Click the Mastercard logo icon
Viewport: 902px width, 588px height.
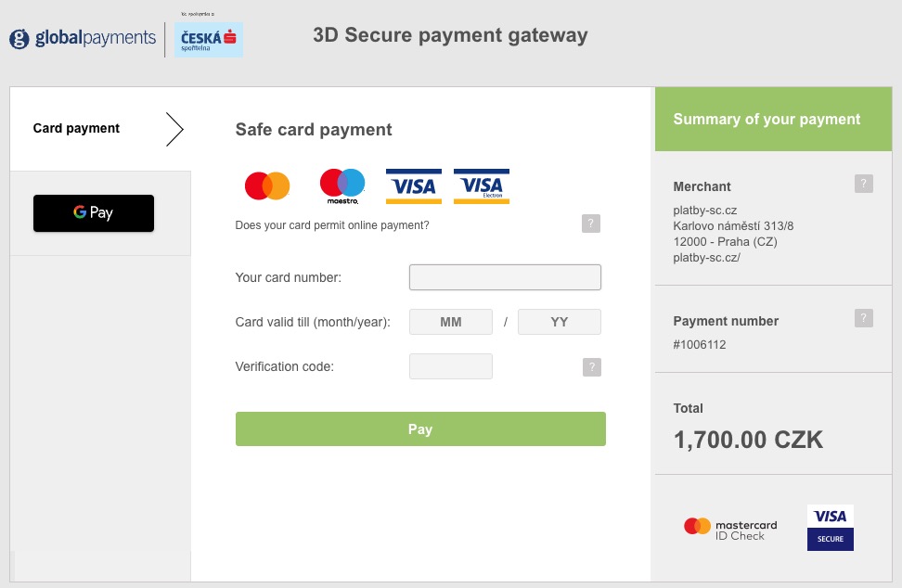[267, 186]
